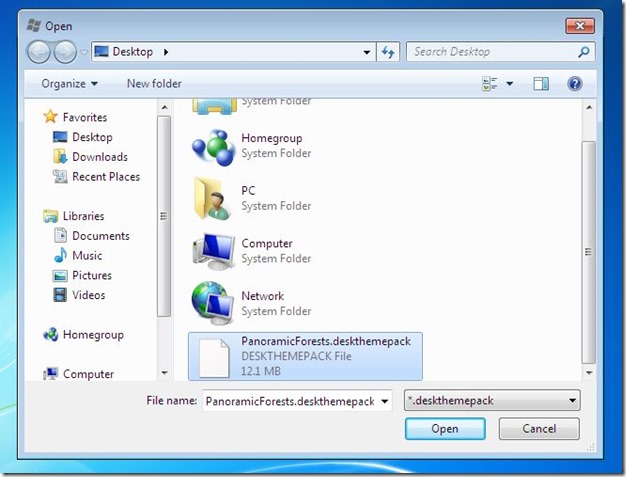This screenshot has height=477, width=626.
Task: Select PanoramicForests.deskthemepack file name in list
Action: point(326,341)
